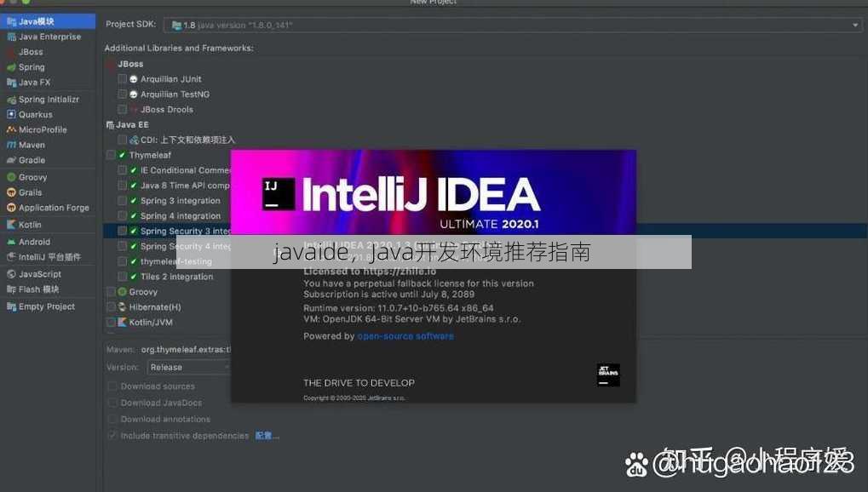
Task: Toggle Include transitive dependencies checkbox
Action: coord(112,436)
